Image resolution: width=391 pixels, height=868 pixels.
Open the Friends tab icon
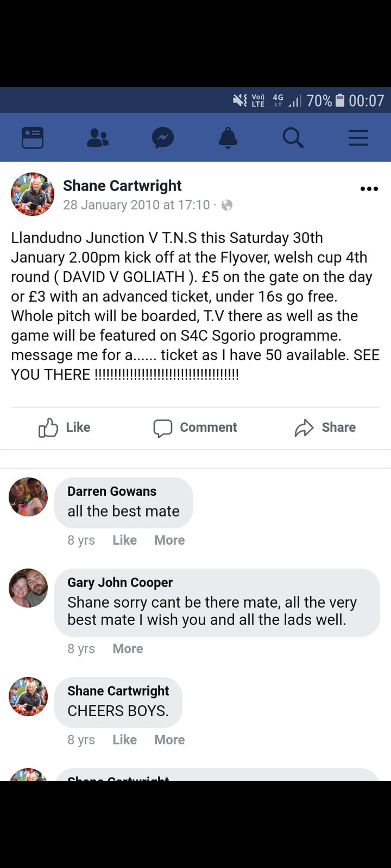[98, 137]
